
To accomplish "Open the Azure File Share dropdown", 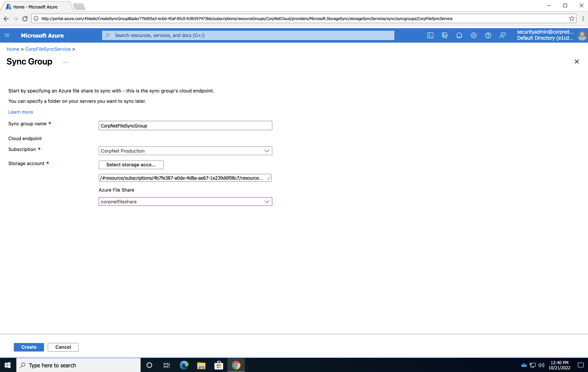I will coord(267,202).
